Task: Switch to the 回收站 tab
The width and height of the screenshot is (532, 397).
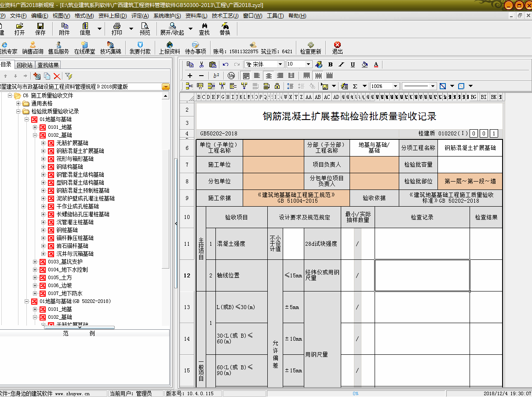Action: pyautogui.click(x=25, y=65)
